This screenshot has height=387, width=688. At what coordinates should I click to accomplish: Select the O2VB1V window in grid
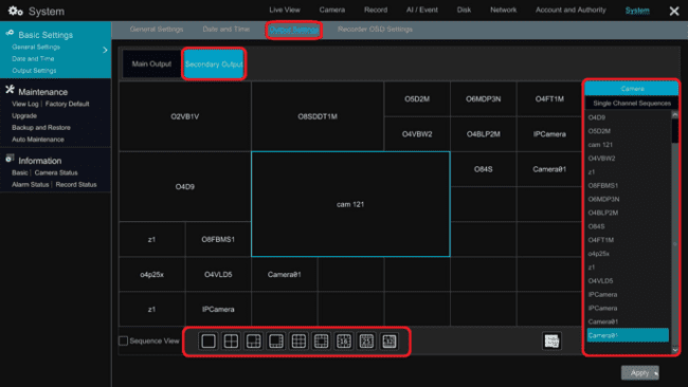coord(185,116)
